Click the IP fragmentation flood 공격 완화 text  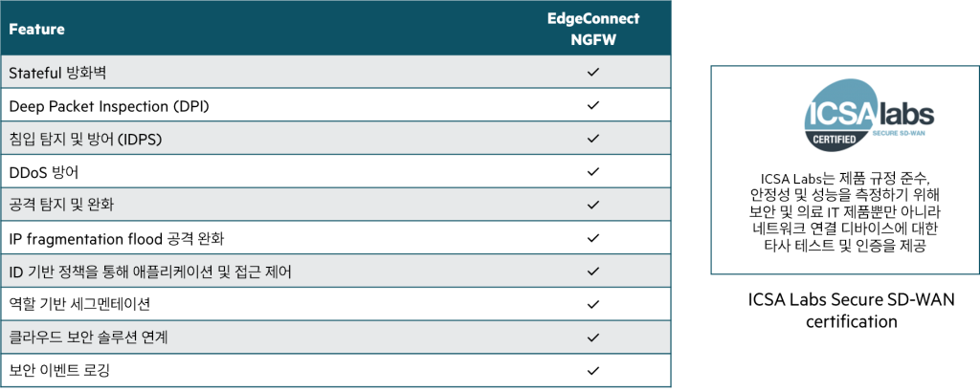[x=129, y=238]
